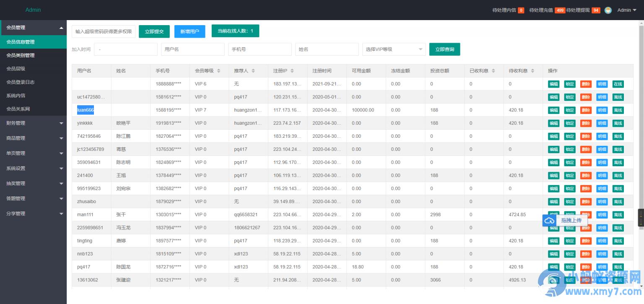Expand the 商品管理 sidebar section

[33, 138]
